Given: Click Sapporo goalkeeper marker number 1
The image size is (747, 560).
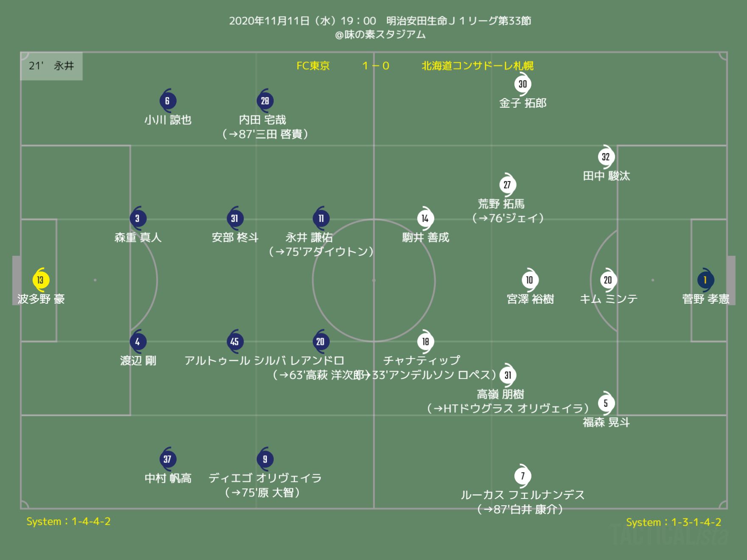Looking at the screenshot, I should point(705,280).
